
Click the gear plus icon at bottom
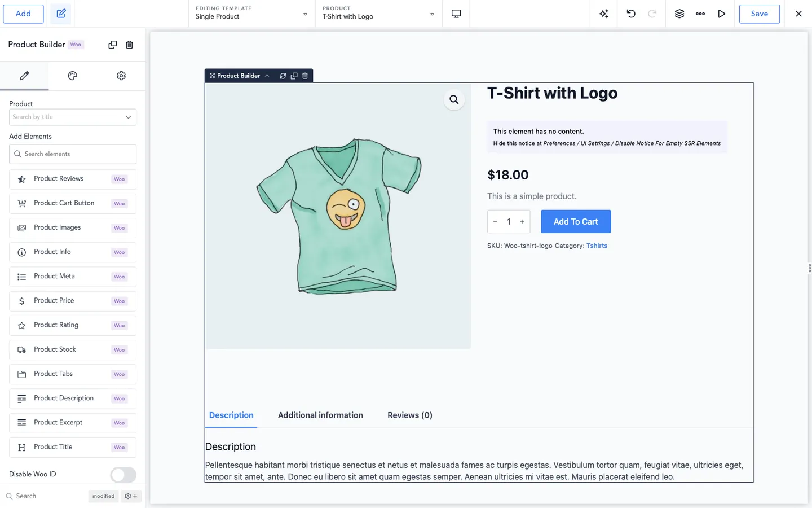tap(131, 496)
